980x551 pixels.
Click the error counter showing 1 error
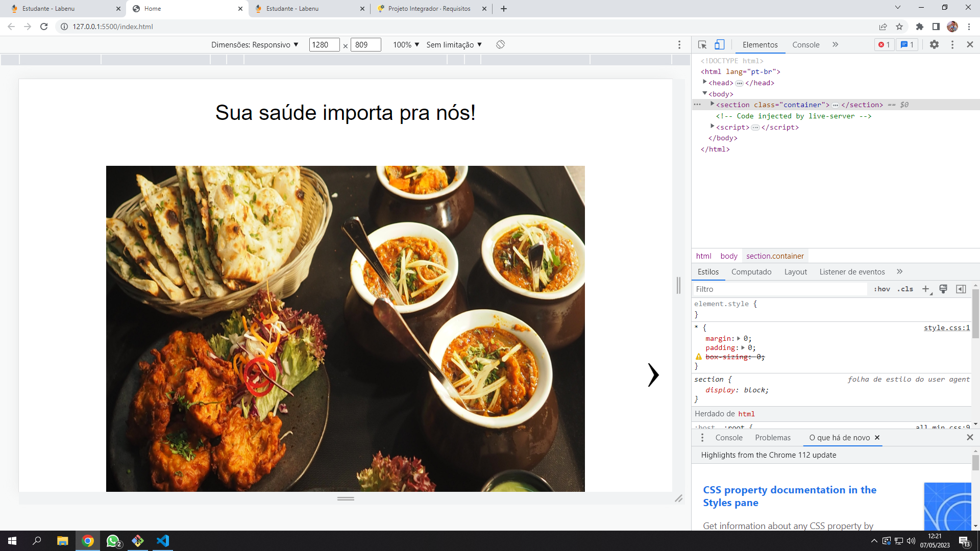[885, 45]
